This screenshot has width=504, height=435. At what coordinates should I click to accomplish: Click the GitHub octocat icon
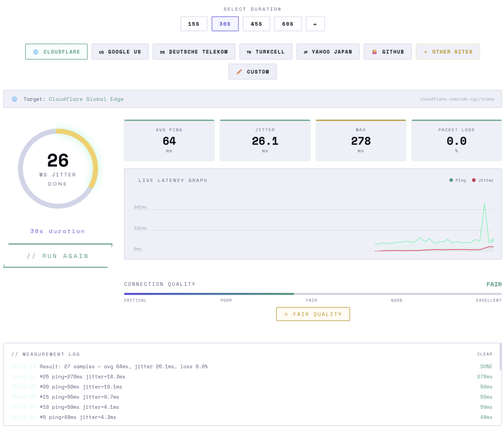[374, 52]
